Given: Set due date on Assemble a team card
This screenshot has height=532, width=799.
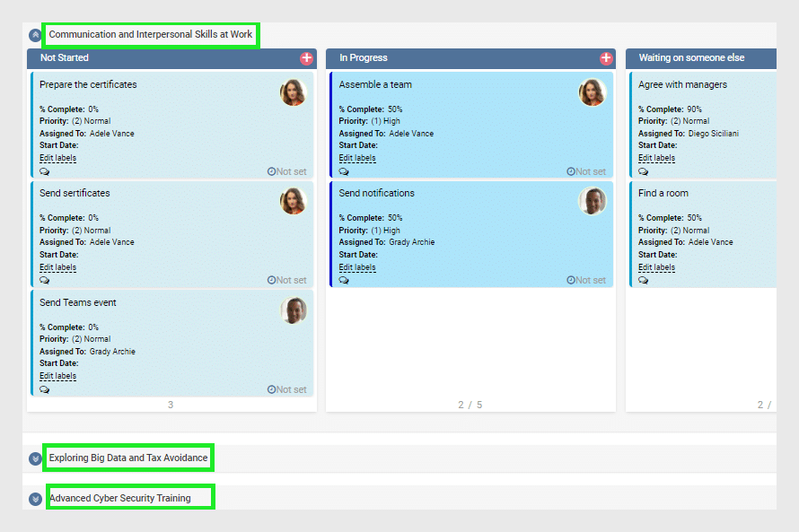Looking at the screenshot, I should point(586,171).
